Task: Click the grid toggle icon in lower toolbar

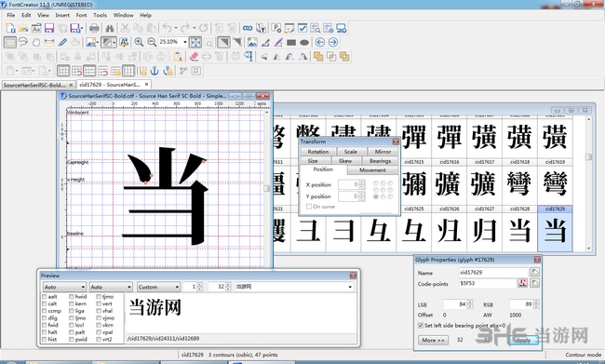Action: 63,71
